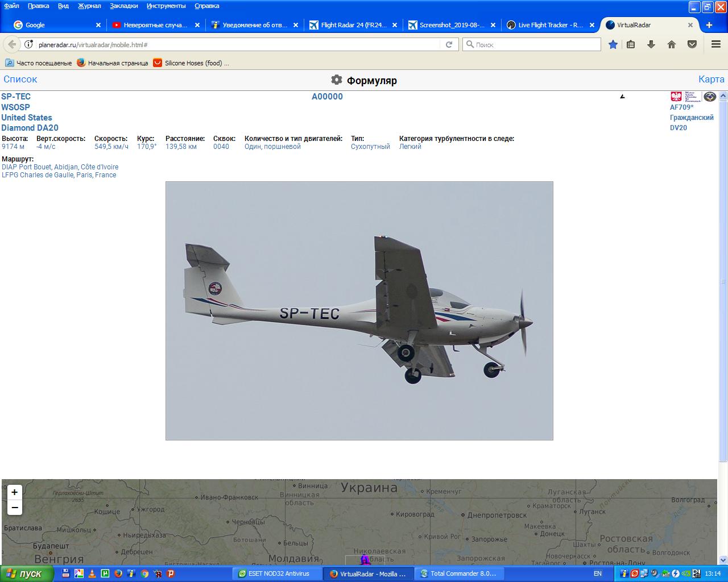Open the Инструменты menu
The width and height of the screenshot is (728, 582).
point(166,6)
